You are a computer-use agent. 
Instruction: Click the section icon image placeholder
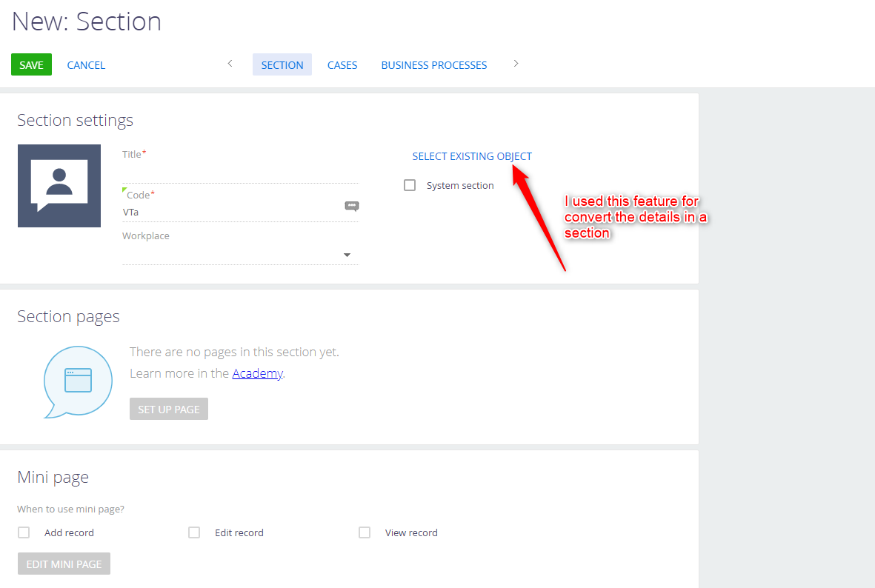tap(59, 186)
